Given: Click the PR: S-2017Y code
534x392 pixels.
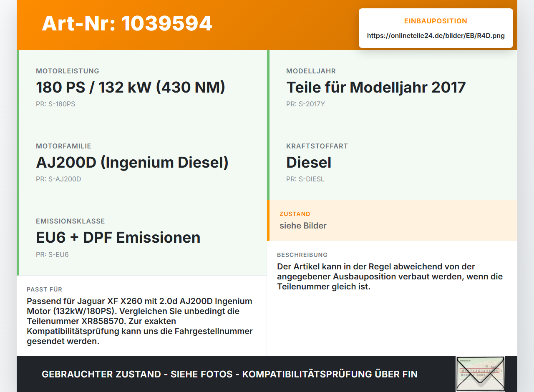Looking at the screenshot, I should click(305, 104).
